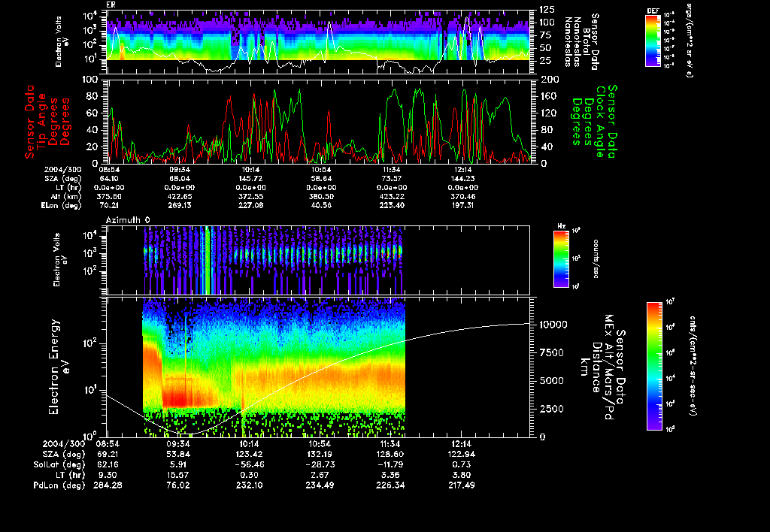Click the SZA value 88.04

pyautogui.click(x=180, y=179)
